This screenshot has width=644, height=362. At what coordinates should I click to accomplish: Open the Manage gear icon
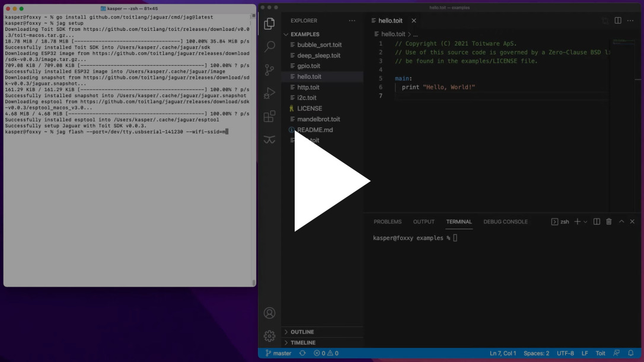coord(269,336)
